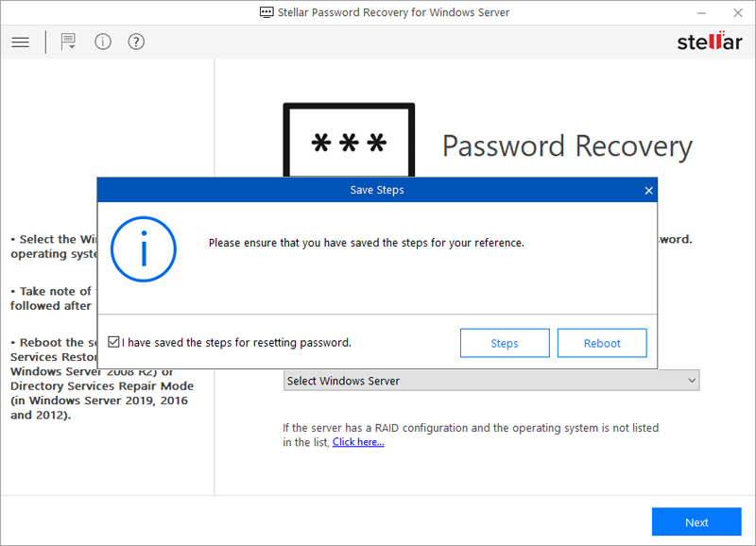Click the password asterisks monitor graphic
This screenshot has height=546, width=756.
click(x=349, y=140)
